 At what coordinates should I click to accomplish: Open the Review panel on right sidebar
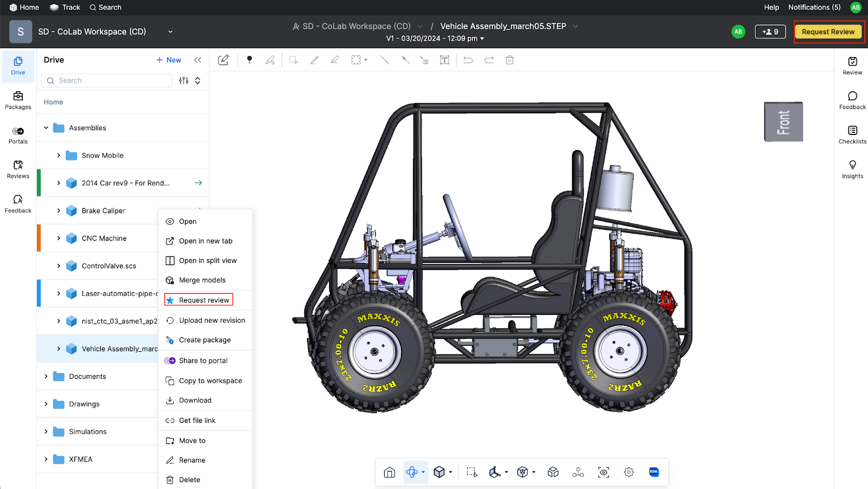click(x=852, y=66)
